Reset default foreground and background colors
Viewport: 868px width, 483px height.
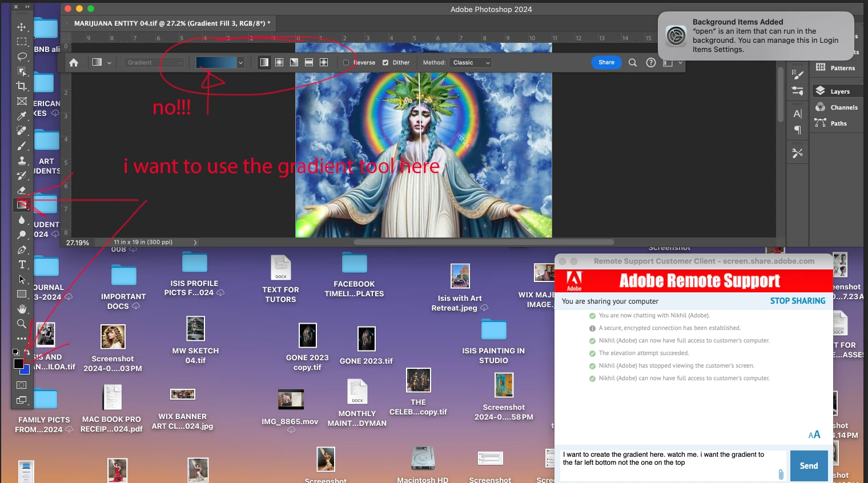pyautogui.click(x=16, y=352)
